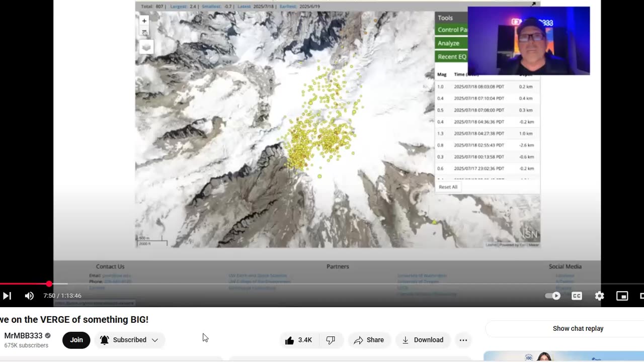Screen dimensions: 644x362
Task: Click the red progress bar scrubber handle
Action: click(x=49, y=284)
